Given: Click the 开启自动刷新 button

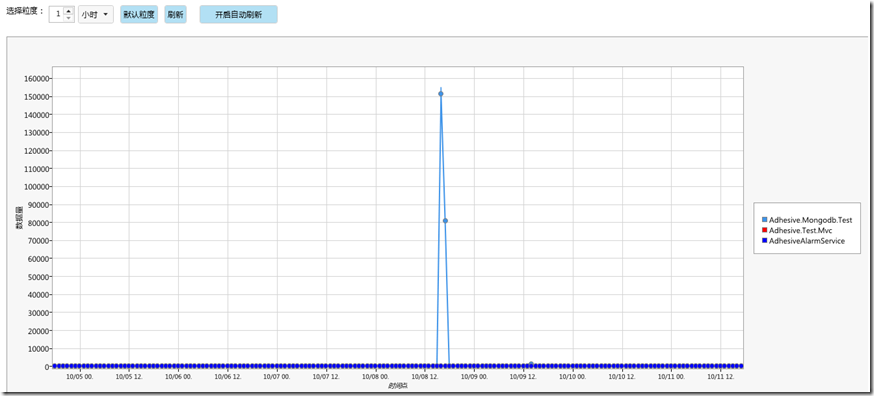Looking at the screenshot, I should tap(238, 15).
